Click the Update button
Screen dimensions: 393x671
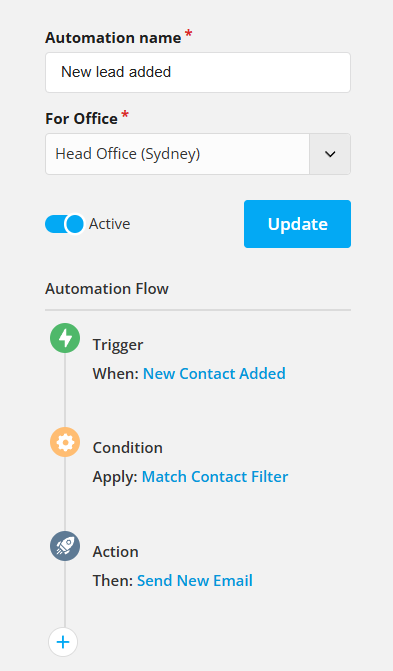(298, 224)
